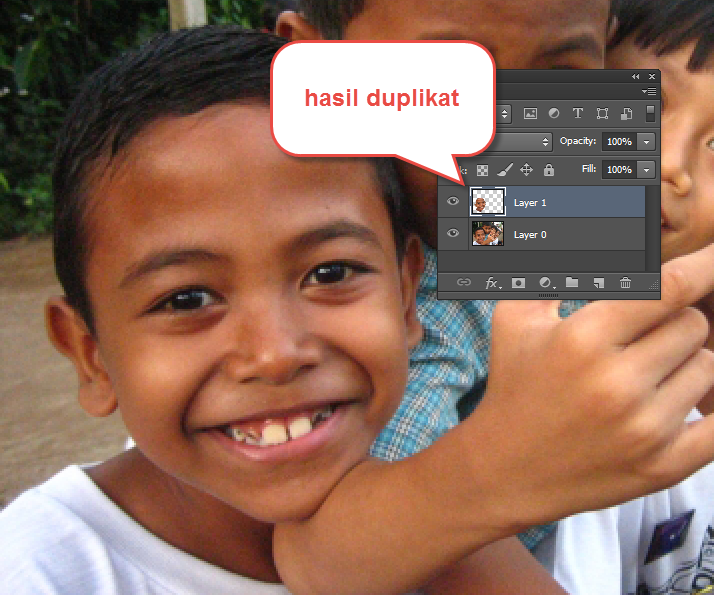Lock image pixels brush icon

pyautogui.click(x=505, y=170)
